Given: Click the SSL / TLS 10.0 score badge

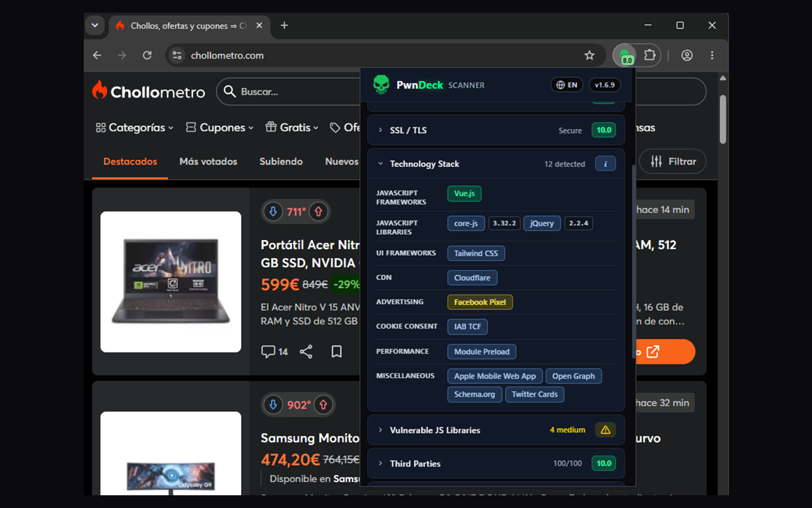Looking at the screenshot, I should [604, 130].
